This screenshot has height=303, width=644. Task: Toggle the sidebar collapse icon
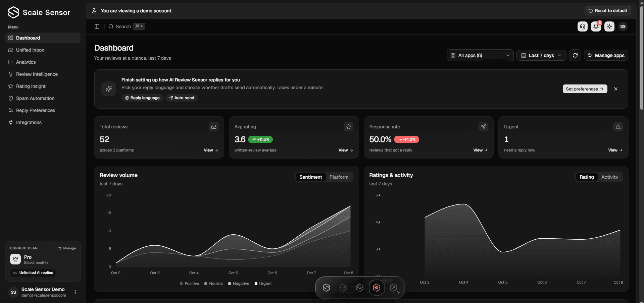point(97,26)
